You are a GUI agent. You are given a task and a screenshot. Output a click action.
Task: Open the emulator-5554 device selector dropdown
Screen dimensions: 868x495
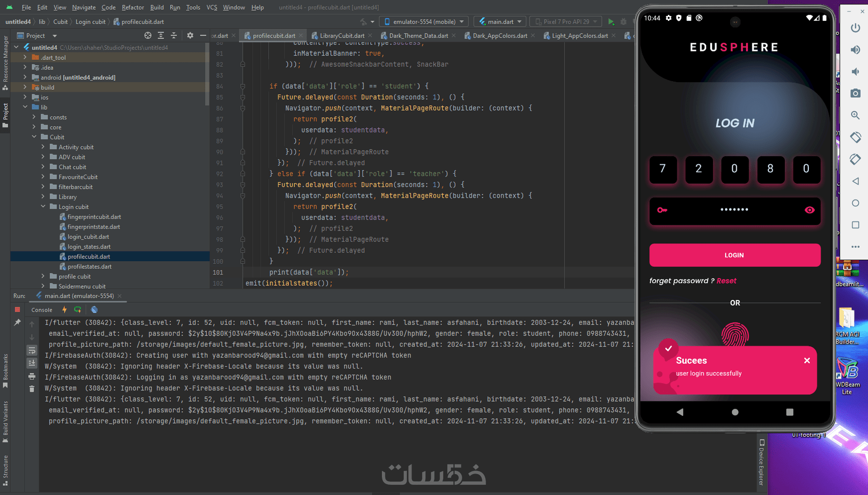(x=424, y=22)
